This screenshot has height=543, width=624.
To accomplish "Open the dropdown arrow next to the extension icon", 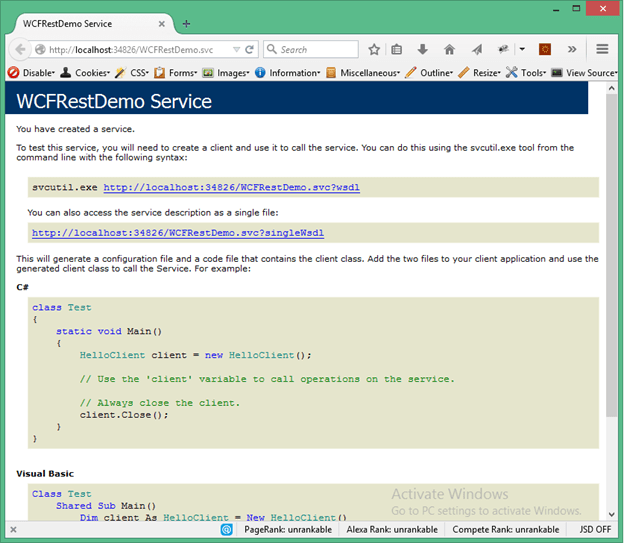I will point(522,49).
